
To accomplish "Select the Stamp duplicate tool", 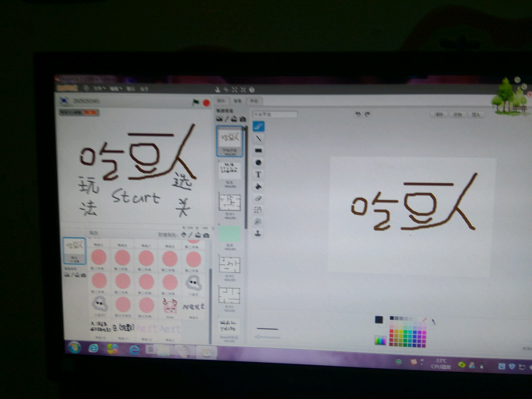I will [x=258, y=234].
